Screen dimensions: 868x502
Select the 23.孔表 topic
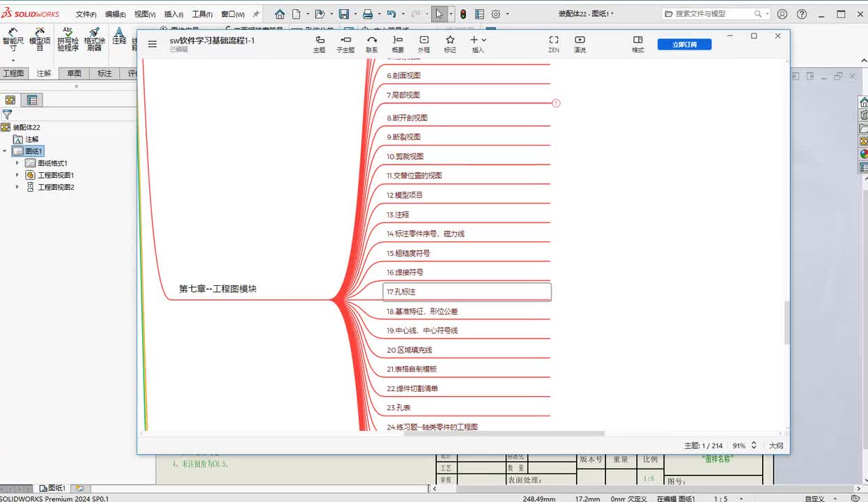398,407
